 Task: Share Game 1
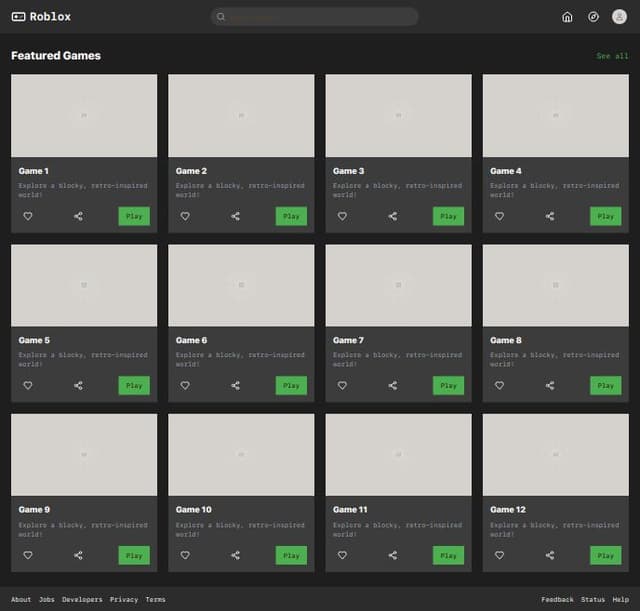(x=78, y=216)
